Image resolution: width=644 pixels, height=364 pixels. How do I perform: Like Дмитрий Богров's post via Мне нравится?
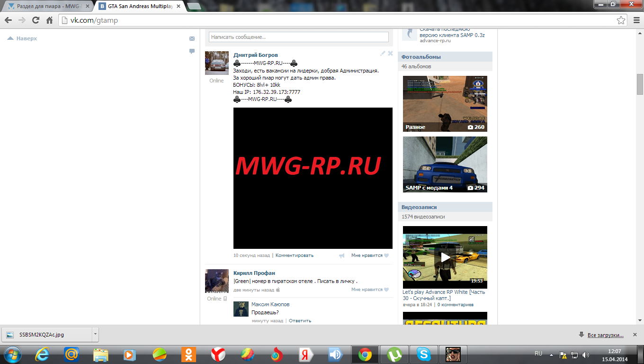point(370,255)
